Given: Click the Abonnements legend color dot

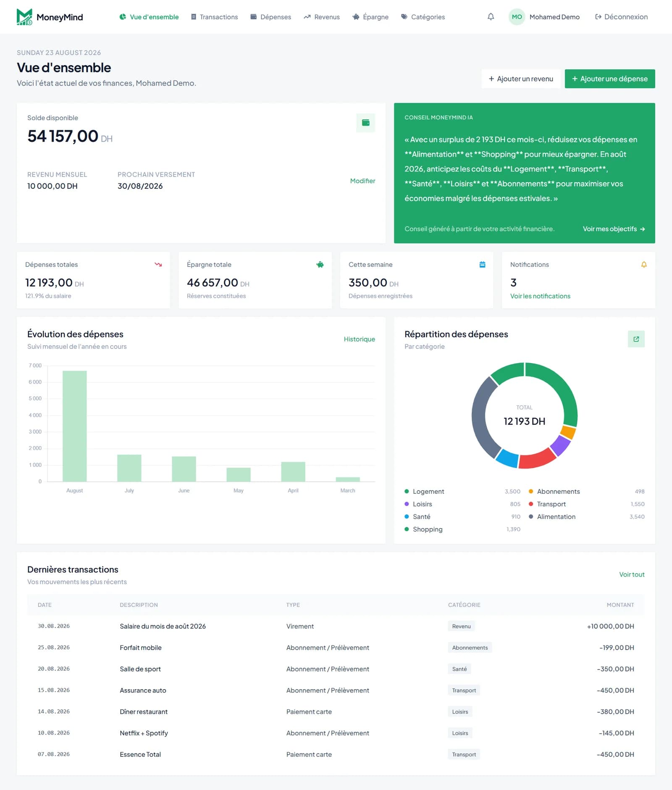Looking at the screenshot, I should tap(531, 491).
